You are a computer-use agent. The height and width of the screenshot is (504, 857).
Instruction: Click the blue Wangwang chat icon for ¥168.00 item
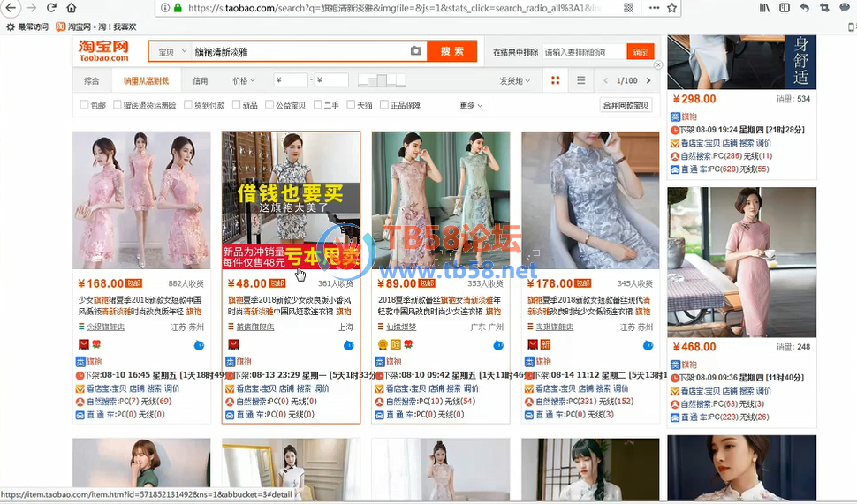(199, 344)
